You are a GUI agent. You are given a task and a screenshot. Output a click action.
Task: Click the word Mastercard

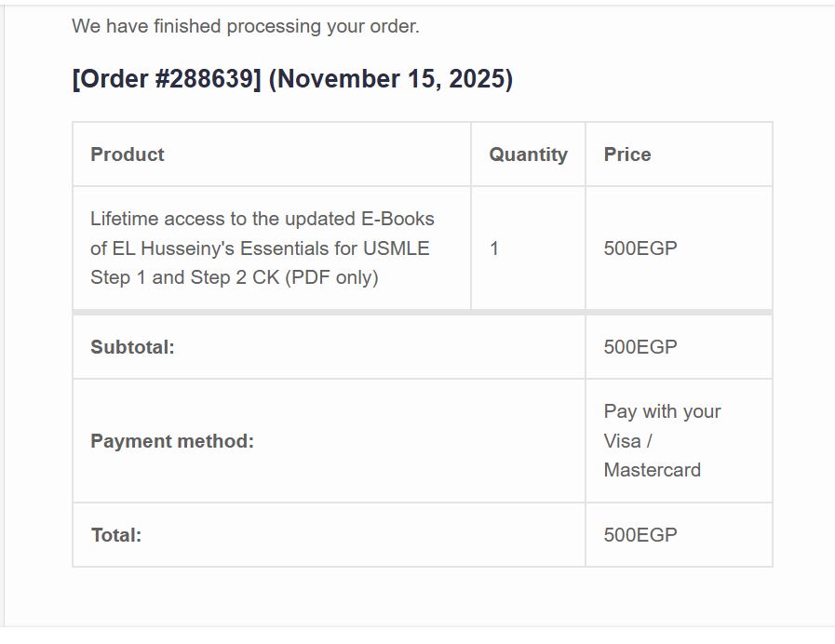coord(652,470)
